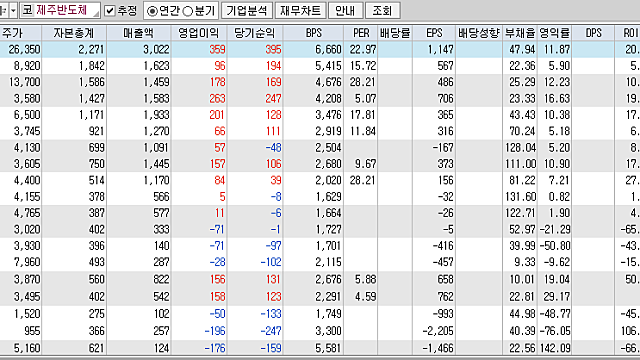Select the 분기 radio button
Viewport: 640px width, 360px height.
tap(187, 11)
